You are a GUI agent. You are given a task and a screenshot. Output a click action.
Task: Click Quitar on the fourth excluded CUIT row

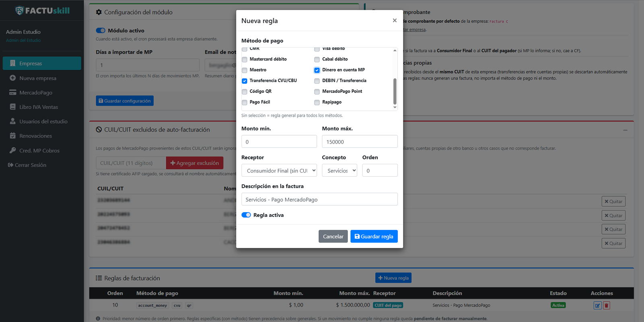tap(613, 243)
